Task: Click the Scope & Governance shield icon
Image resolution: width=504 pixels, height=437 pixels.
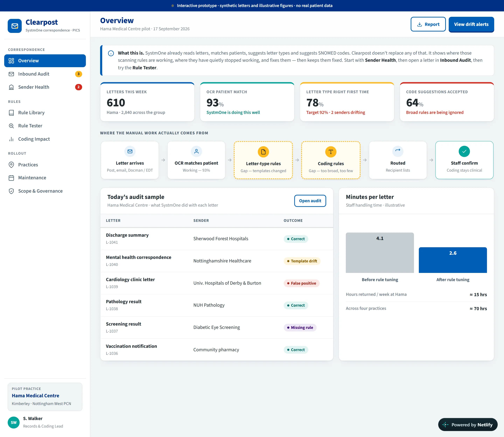Action: point(11,191)
